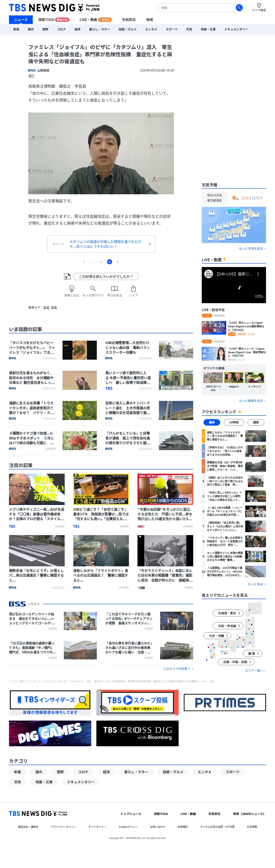The height and width of the screenshot is (868, 275).
Task: Click the TBS NEWS DIG header logo
Action: tap(54, 7)
